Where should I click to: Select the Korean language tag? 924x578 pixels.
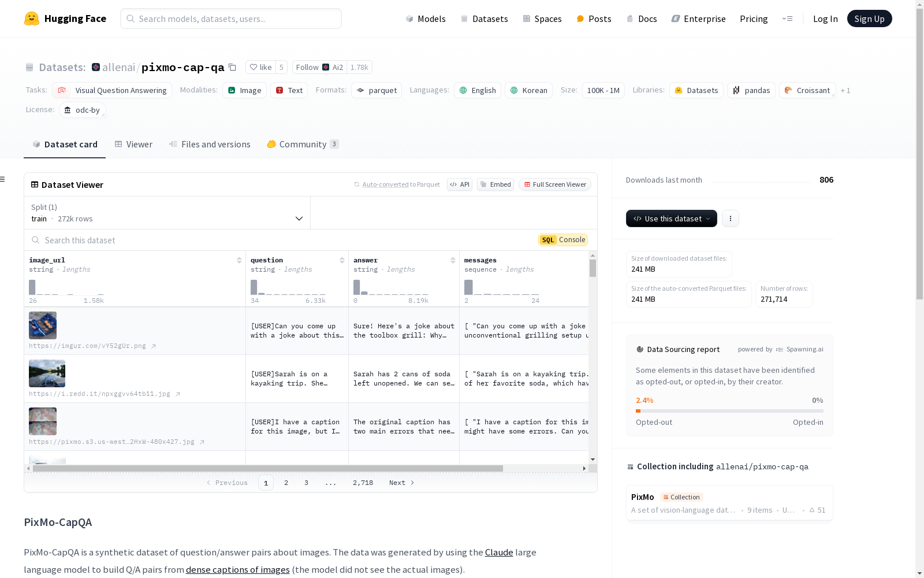click(528, 90)
